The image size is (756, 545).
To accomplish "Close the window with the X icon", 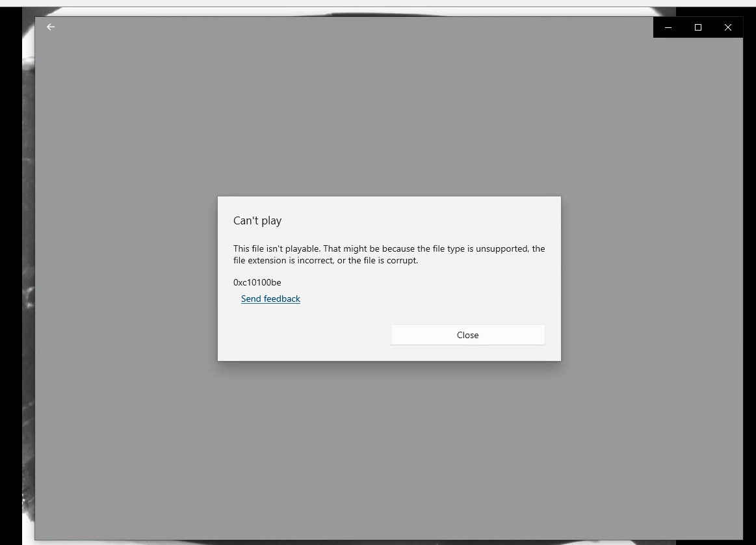I will click(728, 27).
